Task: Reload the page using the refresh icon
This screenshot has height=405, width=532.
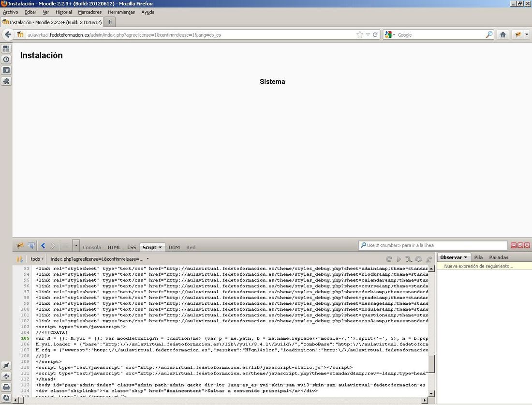Action: [375, 35]
